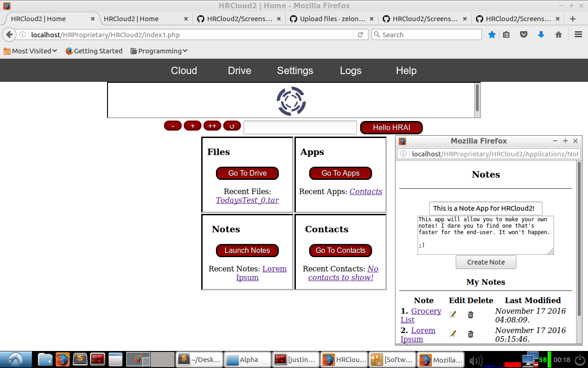Open the TodaysTest_0.tar recent file link
The width and height of the screenshot is (588, 368).
pos(247,200)
